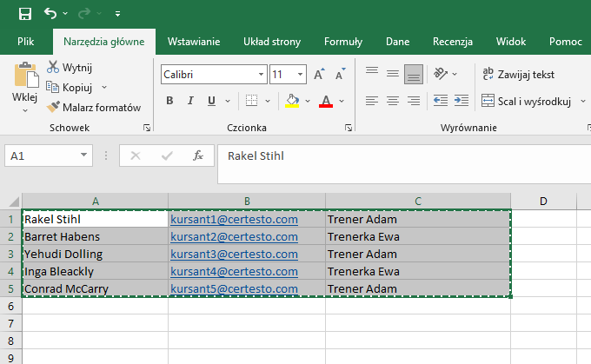
Task: Switch to the Recenzja tab
Action: [453, 42]
